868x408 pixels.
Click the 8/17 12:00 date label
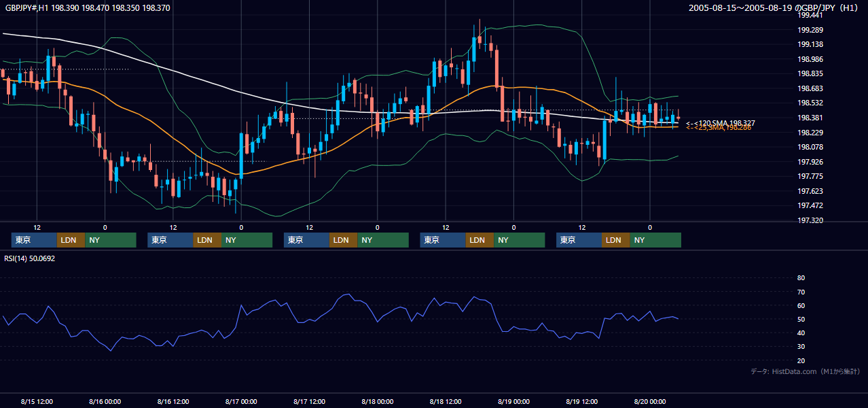click(310, 401)
